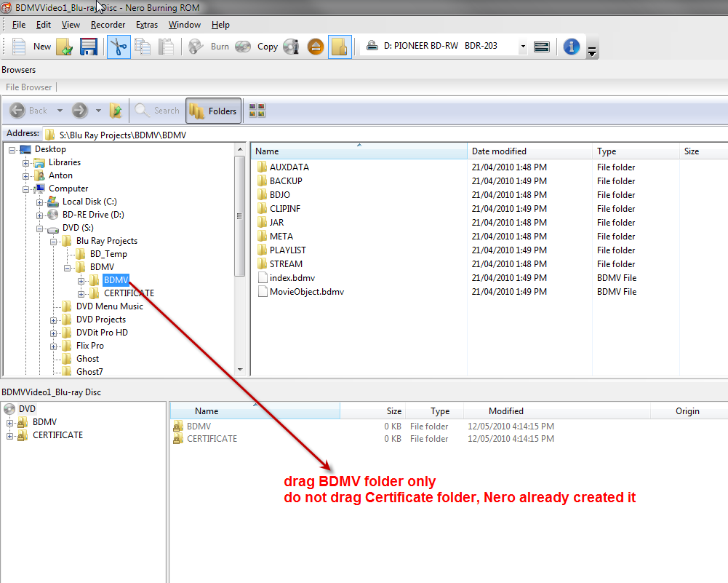728x583 pixels.
Task: Collapse the Desktop tree node
Action: pyautogui.click(x=12, y=150)
